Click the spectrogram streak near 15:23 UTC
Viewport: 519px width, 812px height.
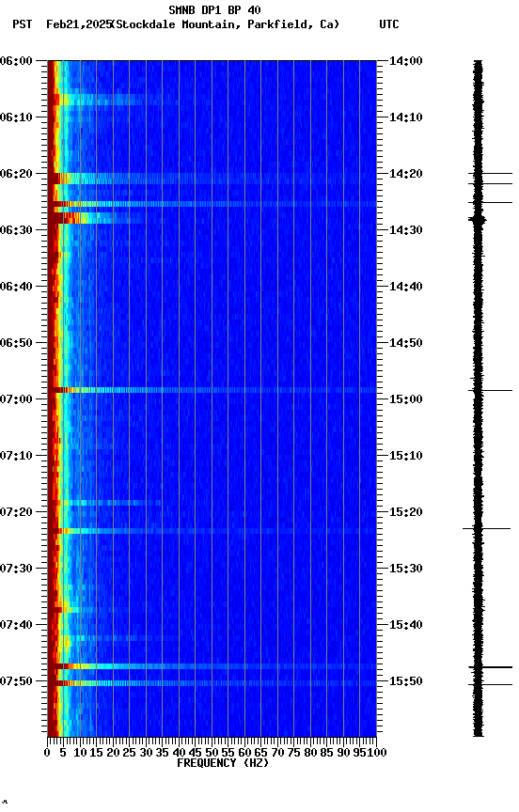pyautogui.click(x=212, y=531)
